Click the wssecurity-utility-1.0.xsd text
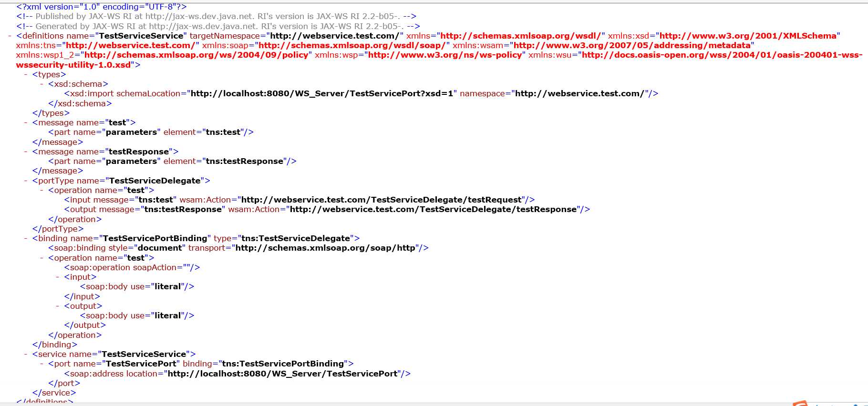This screenshot has height=406, width=868. [73, 65]
